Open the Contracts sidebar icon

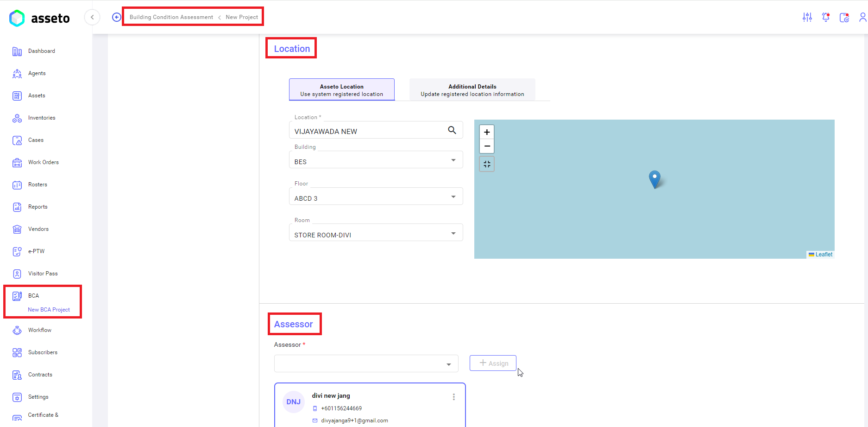17,375
